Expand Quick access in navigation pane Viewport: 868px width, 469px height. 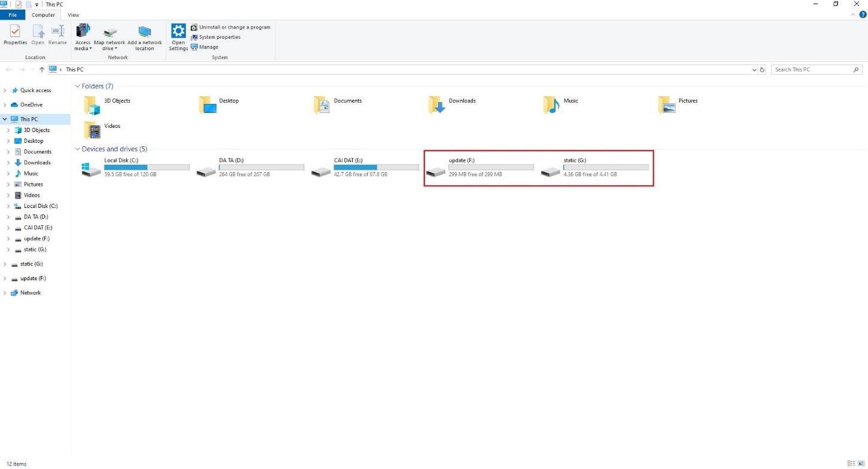click(5, 91)
